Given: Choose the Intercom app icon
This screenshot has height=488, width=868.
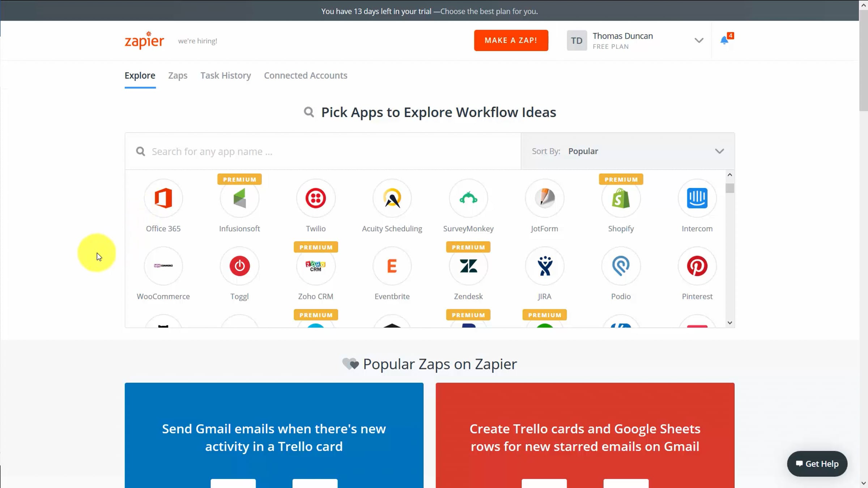Looking at the screenshot, I should (697, 198).
